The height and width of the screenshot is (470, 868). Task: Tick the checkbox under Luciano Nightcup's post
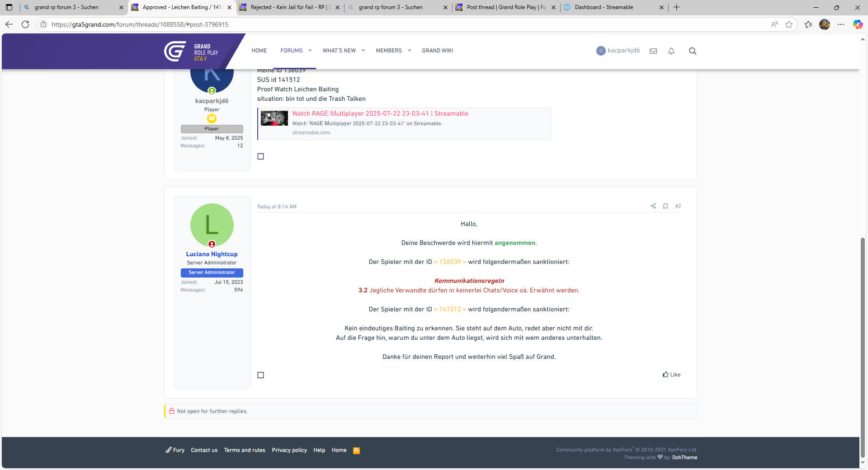(x=261, y=375)
